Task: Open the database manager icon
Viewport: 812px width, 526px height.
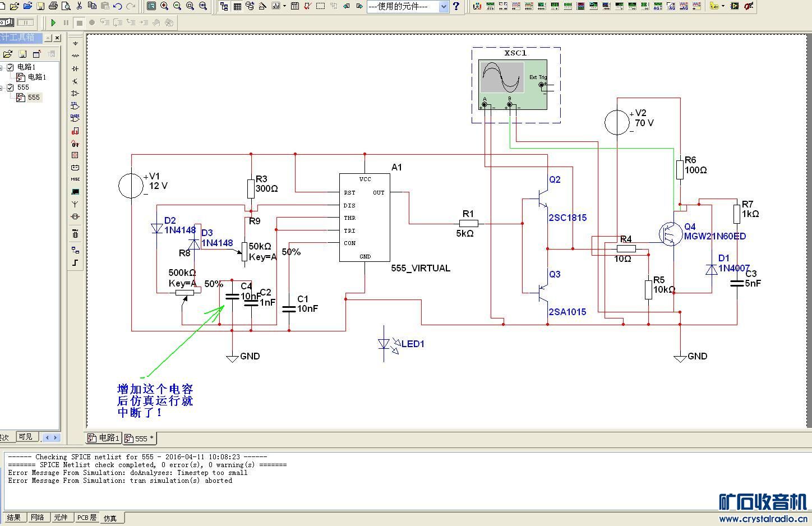Action: click(250, 6)
